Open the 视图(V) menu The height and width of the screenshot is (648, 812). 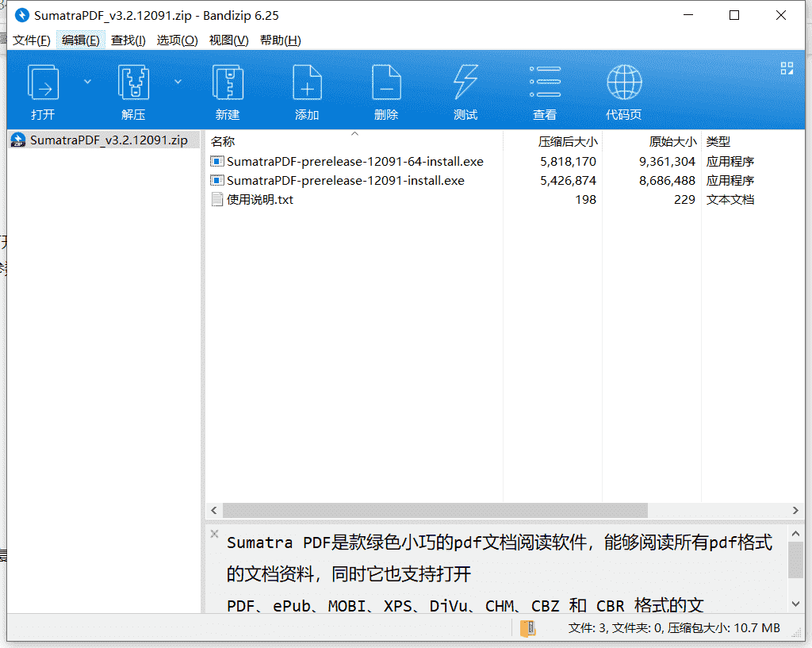click(229, 40)
